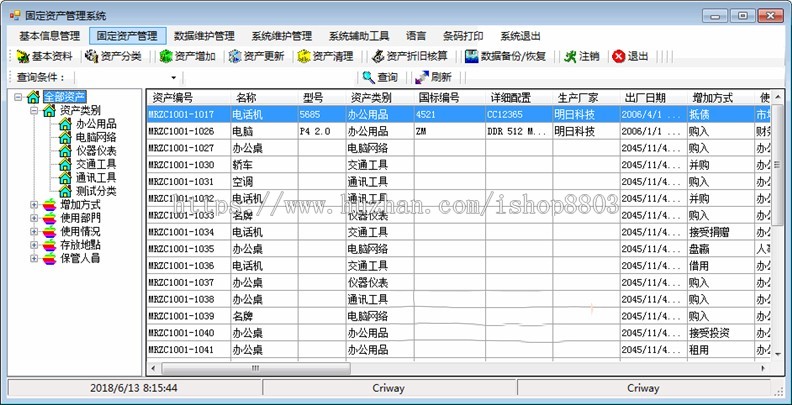The height and width of the screenshot is (405, 792).
Task: Open the 系统维护管理 menu
Action: tap(282, 36)
